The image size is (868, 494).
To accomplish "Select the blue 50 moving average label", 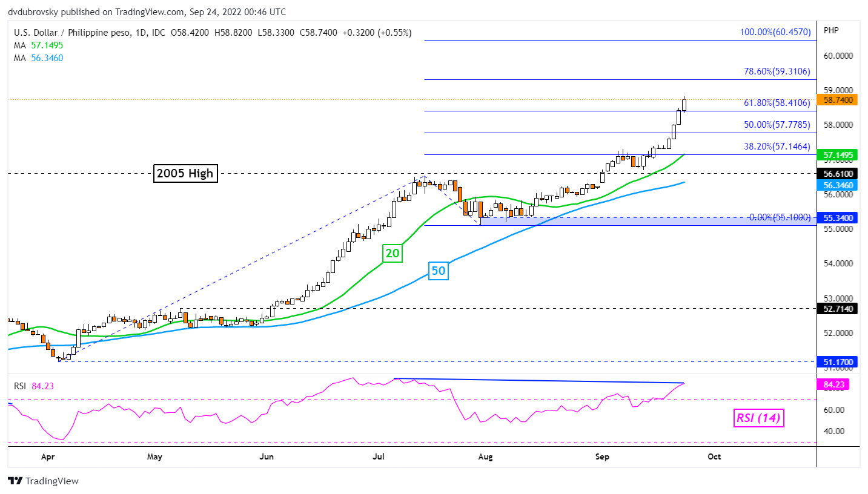I will pyautogui.click(x=439, y=271).
